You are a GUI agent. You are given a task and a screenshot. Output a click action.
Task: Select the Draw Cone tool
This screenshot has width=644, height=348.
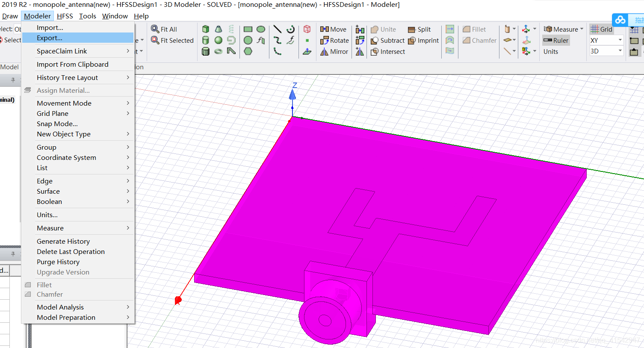219,29
